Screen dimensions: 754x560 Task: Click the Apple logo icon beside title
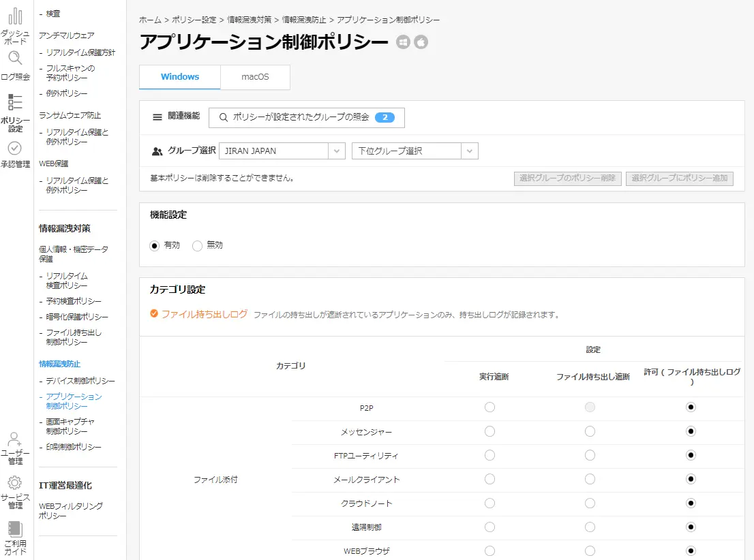coord(421,42)
